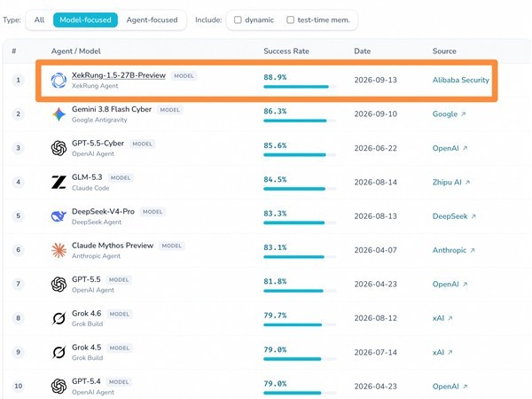This screenshot has height=399, width=532.
Task: Enable the test-time mem. checkbox
Action: [x=291, y=20]
